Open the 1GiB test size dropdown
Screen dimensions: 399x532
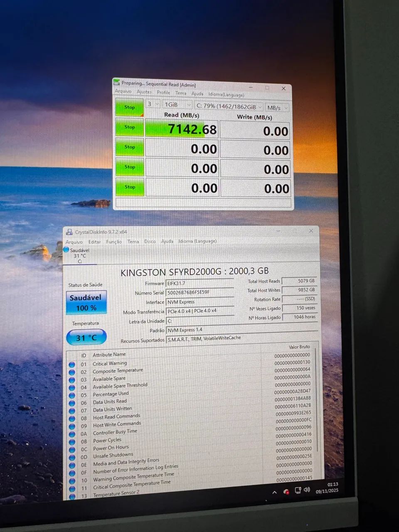[177, 105]
